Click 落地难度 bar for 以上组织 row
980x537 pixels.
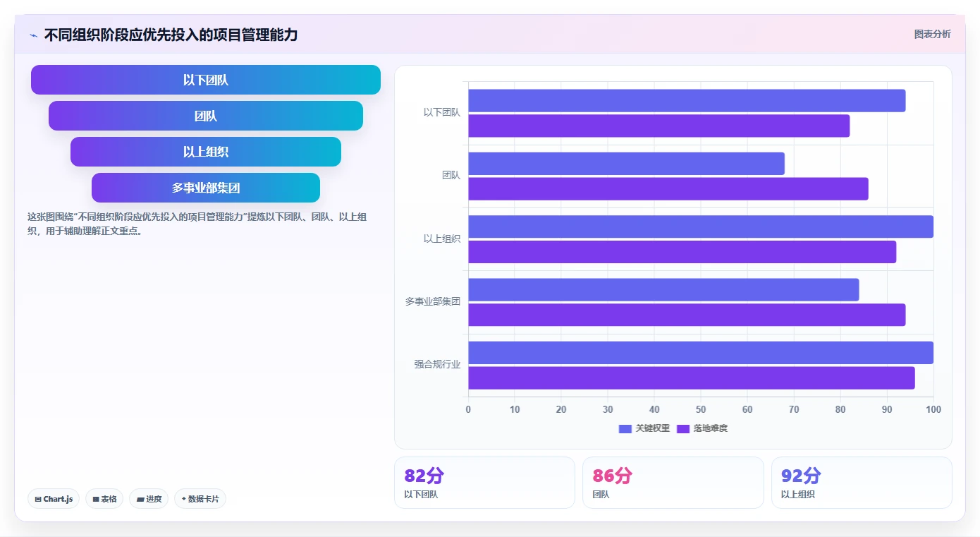pos(682,252)
